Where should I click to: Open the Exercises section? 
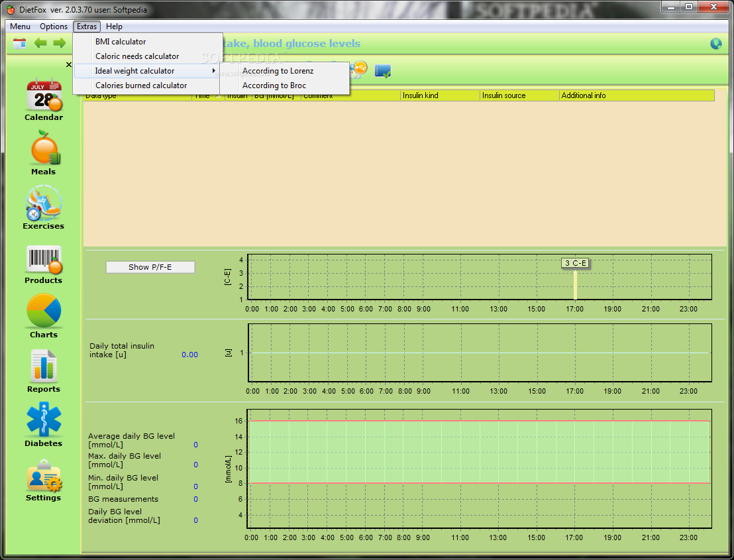(x=44, y=207)
